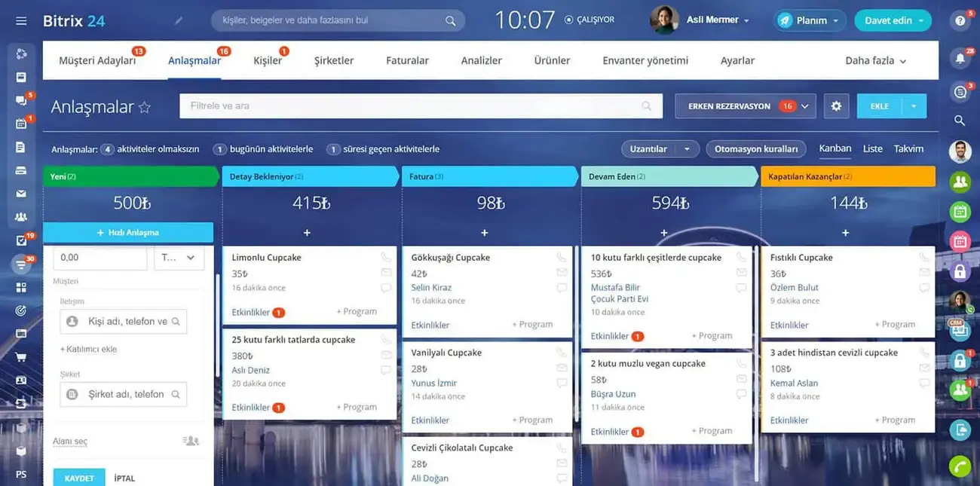Image resolution: width=980 pixels, height=486 pixels.
Task: Click the ÇALIŞIYOR working status indicator
Action: click(590, 20)
